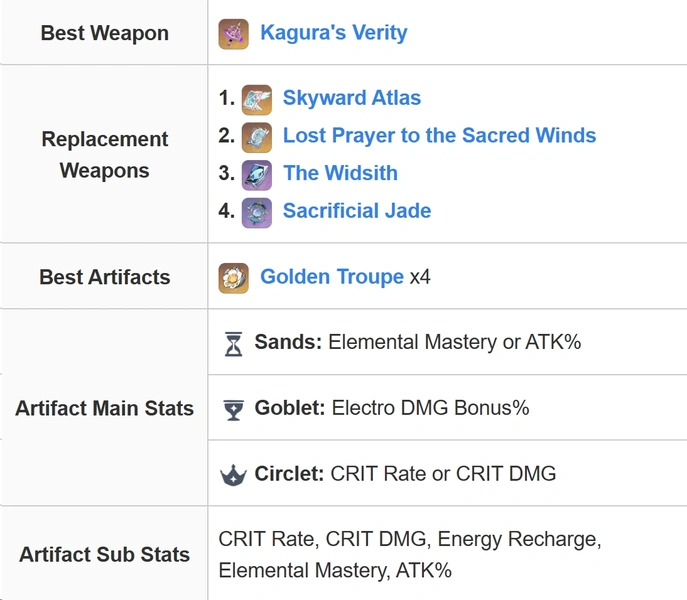Image resolution: width=687 pixels, height=600 pixels.
Task: Click the Artifact Sub Stats list text
Action: [410, 554]
